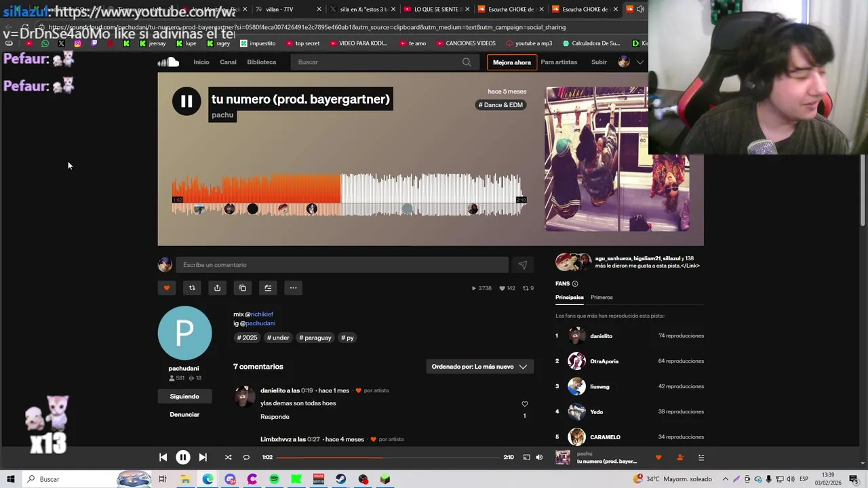The width and height of the screenshot is (868, 488).
Task: Seek on the bottom progress bar
Action: click(388, 457)
